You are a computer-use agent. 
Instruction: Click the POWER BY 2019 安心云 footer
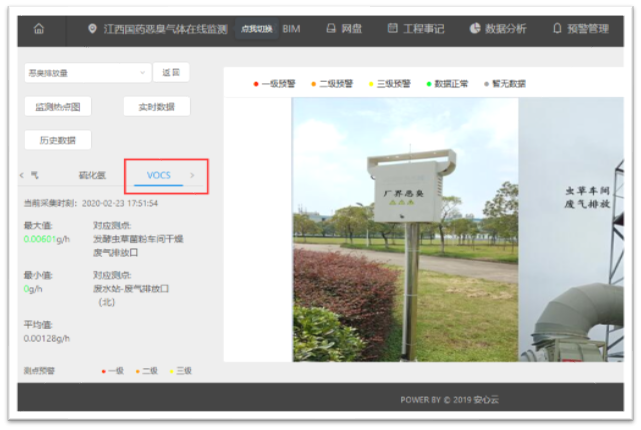coord(449,400)
